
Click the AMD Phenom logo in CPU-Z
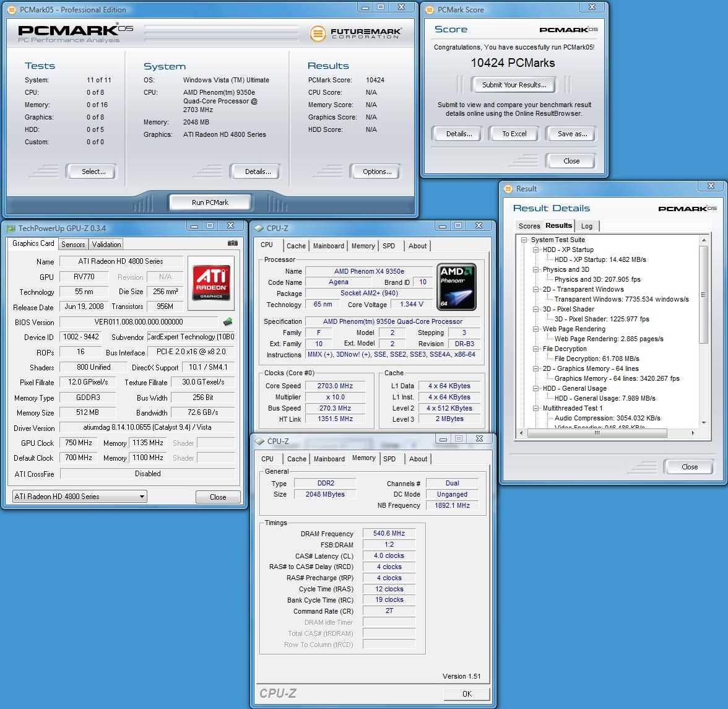click(456, 287)
